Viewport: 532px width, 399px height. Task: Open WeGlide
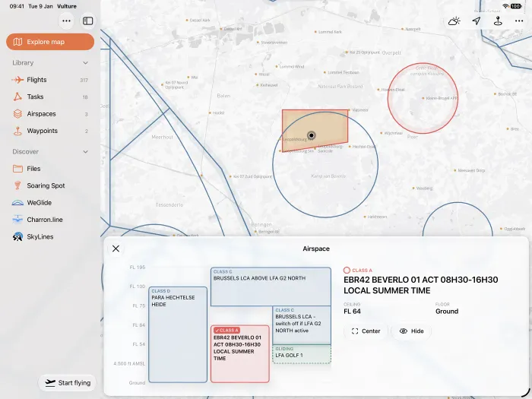coord(50,203)
